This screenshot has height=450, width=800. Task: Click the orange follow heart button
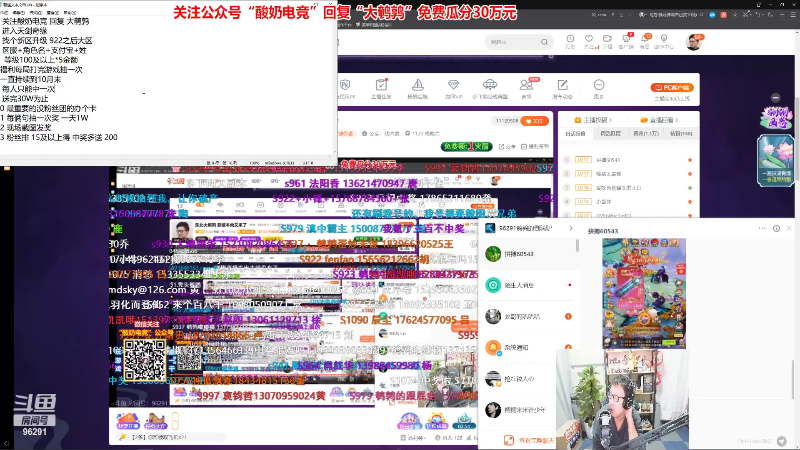(535, 121)
